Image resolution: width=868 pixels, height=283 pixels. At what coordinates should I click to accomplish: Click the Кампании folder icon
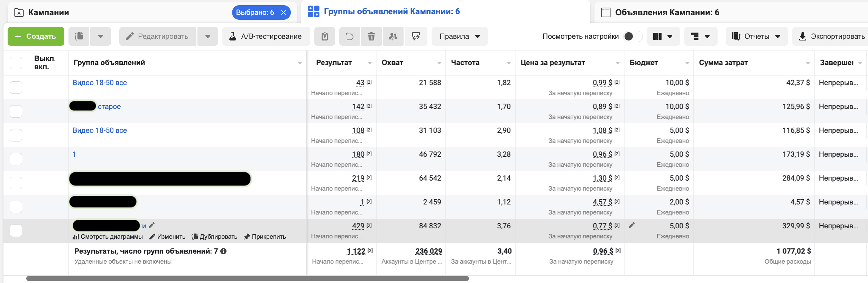click(19, 12)
